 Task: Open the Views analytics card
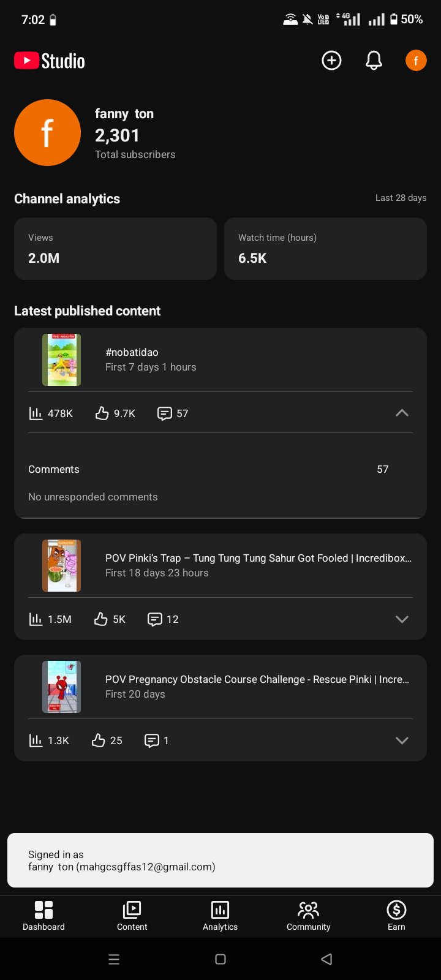(115, 249)
